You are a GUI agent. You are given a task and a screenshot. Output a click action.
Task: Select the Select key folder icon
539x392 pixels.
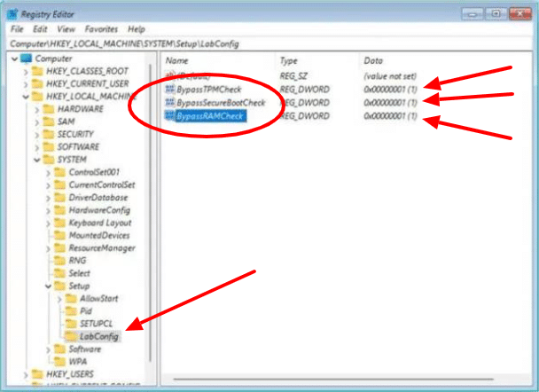pos(59,273)
